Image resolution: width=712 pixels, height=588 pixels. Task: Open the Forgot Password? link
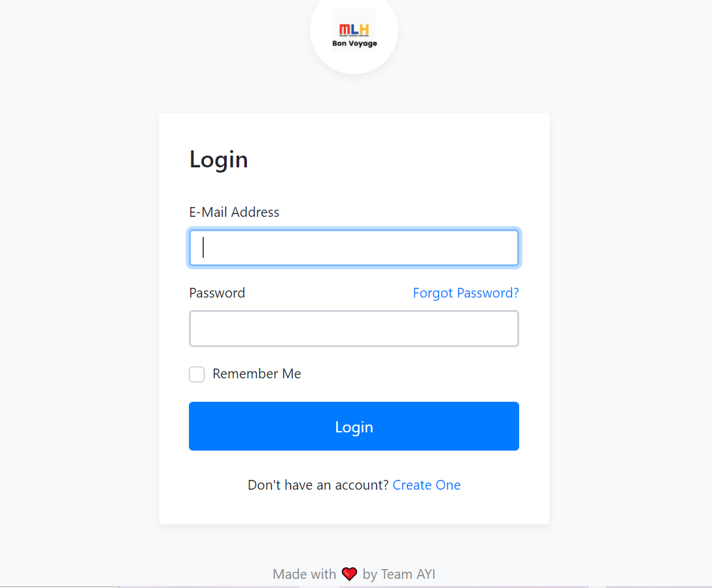[x=465, y=293]
